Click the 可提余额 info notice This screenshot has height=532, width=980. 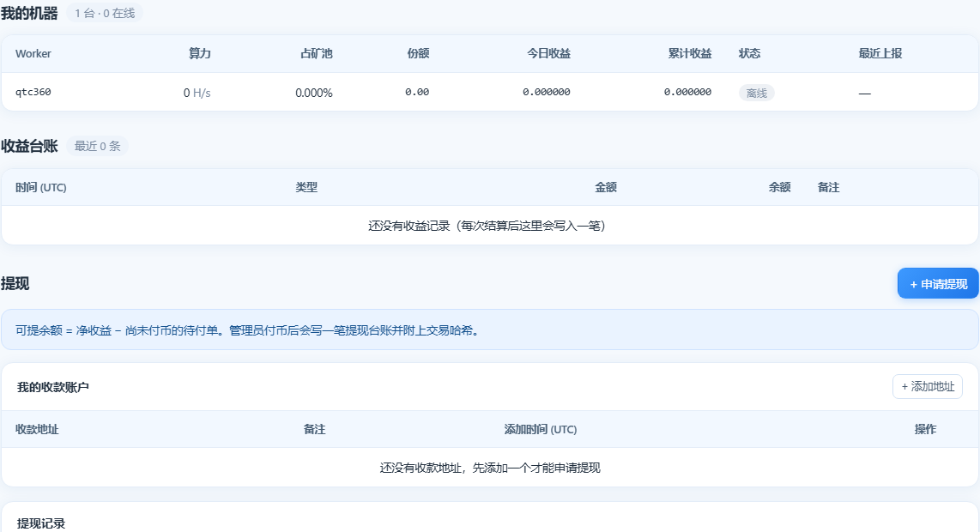click(490, 330)
